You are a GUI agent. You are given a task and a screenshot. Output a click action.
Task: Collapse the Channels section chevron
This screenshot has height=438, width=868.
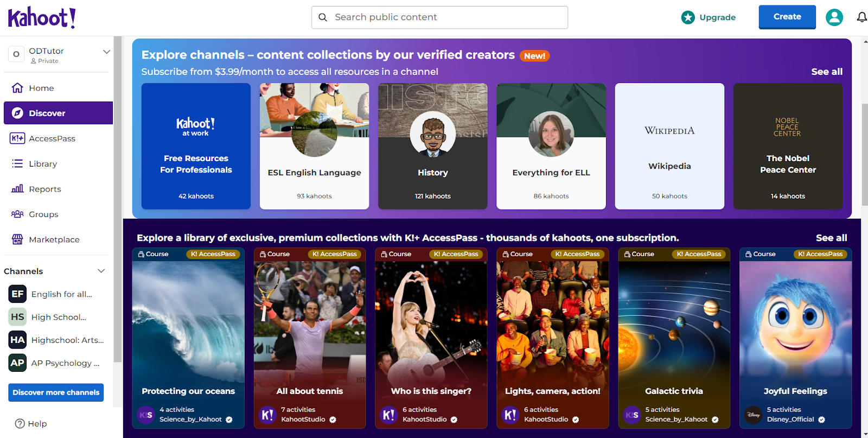[101, 271]
